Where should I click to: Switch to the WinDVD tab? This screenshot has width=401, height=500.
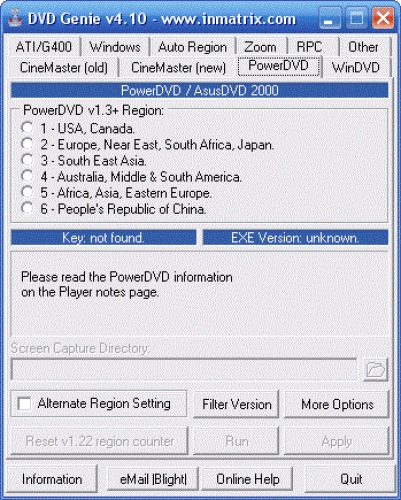[356, 68]
